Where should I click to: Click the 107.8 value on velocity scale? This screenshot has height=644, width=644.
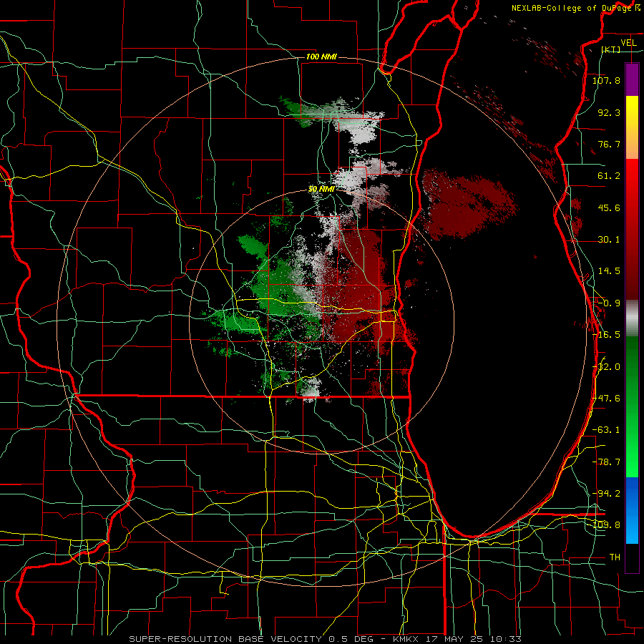606,80
